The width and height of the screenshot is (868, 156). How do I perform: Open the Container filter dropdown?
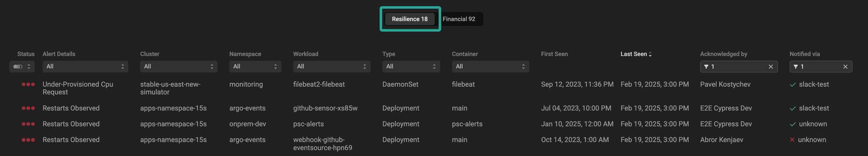(x=490, y=67)
